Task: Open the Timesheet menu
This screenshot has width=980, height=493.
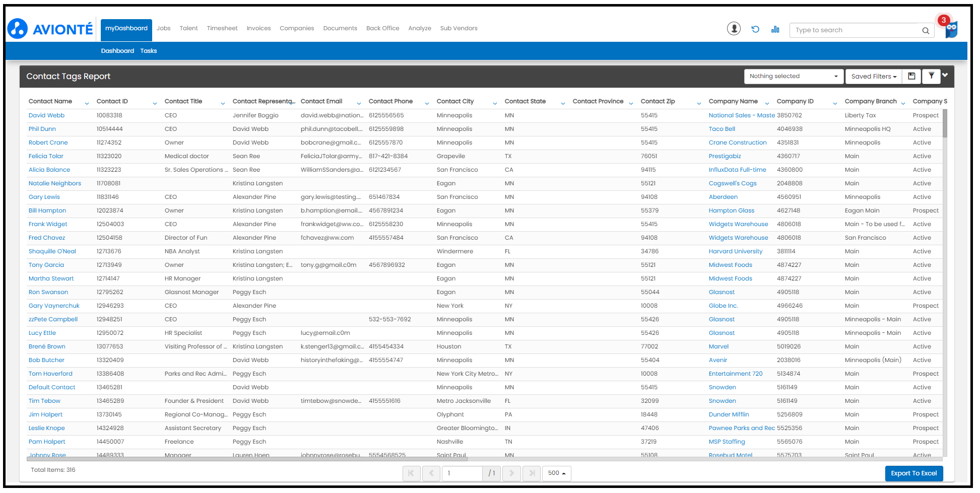Action: (222, 28)
